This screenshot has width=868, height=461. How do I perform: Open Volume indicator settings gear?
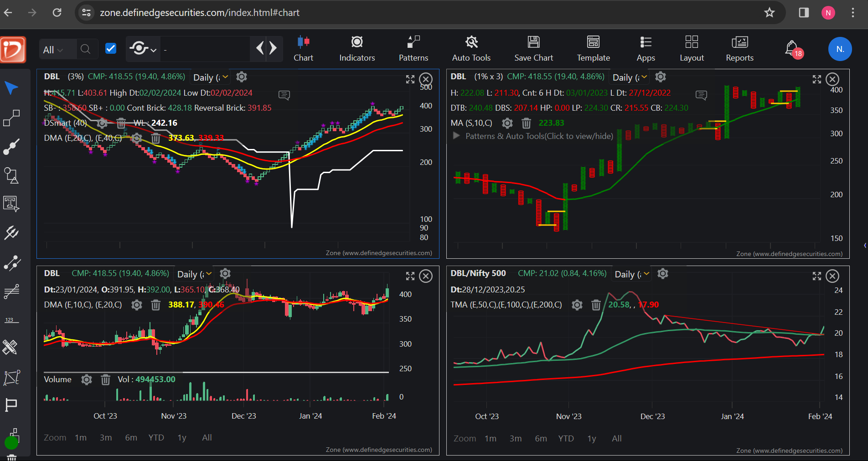click(87, 379)
